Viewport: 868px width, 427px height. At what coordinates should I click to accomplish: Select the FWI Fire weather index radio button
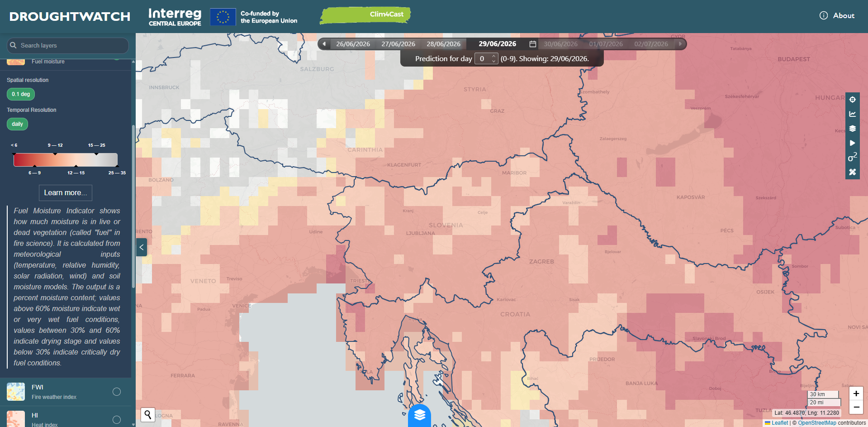(117, 392)
